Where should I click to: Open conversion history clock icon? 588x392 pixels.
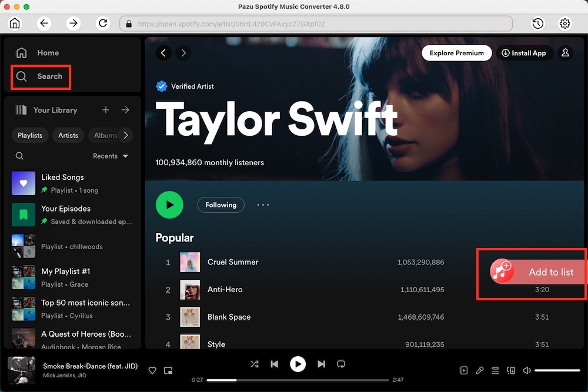point(537,24)
